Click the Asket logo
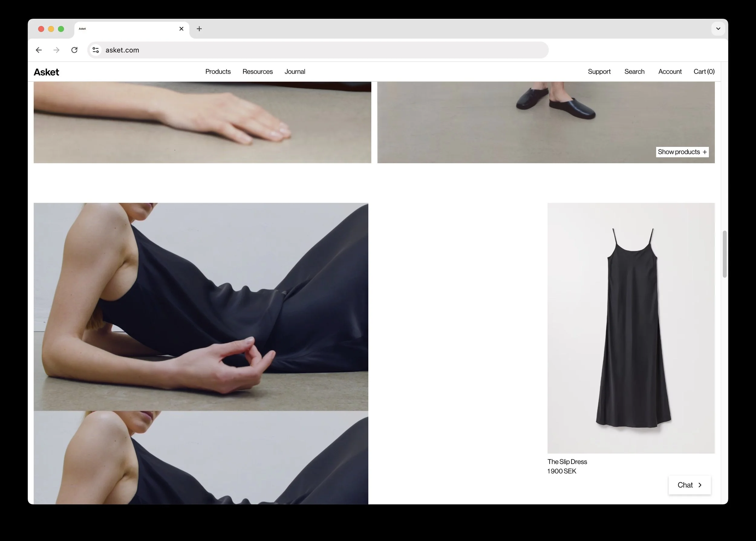 [46, 72]
